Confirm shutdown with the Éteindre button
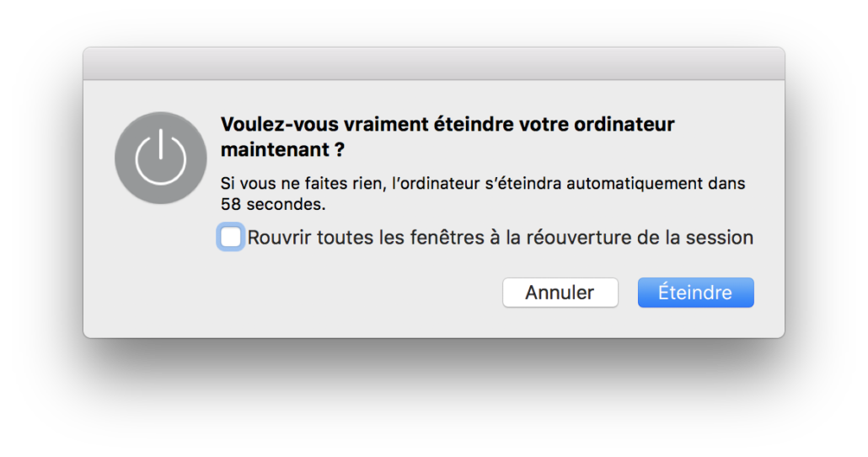This screenshot has width=868, height=457. pos(695,293)
